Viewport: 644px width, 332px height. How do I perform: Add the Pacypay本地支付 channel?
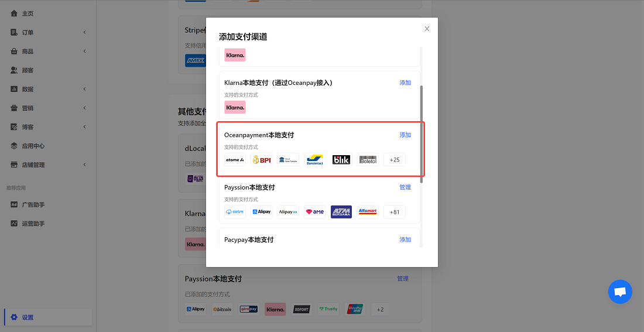(405, 239)
